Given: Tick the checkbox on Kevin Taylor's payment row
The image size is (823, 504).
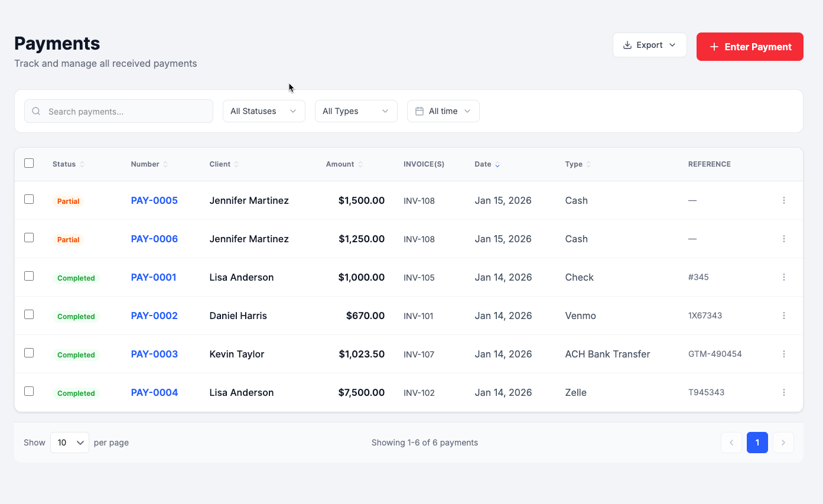Looking at the screenshot, I should pos(29,353).
